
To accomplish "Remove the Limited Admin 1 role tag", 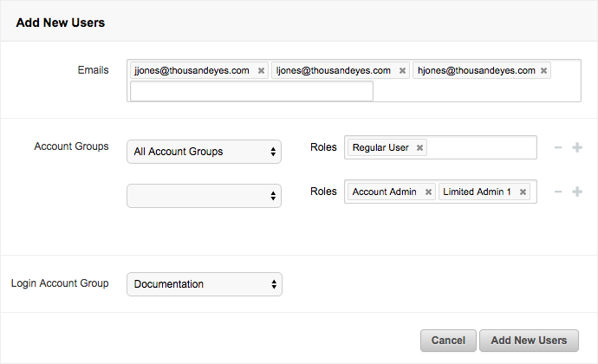I will pyautogui.click(x=523, y=192).
